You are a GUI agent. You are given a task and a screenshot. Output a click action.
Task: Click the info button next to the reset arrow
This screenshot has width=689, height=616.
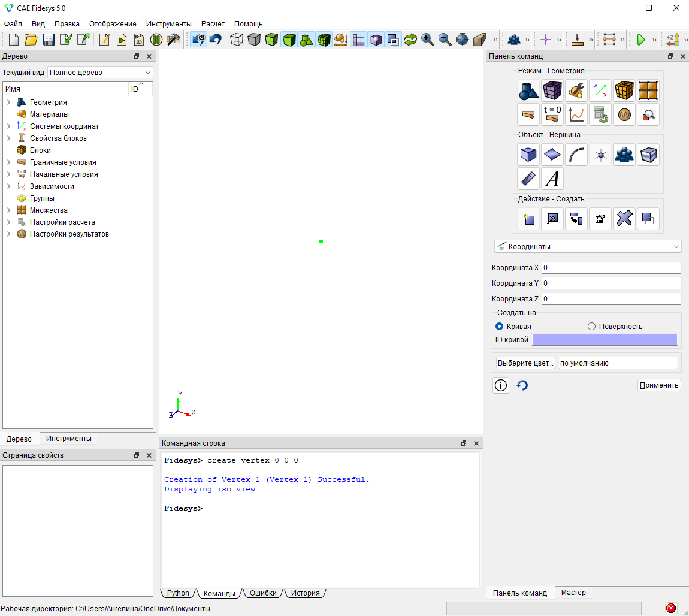point(501,385)
